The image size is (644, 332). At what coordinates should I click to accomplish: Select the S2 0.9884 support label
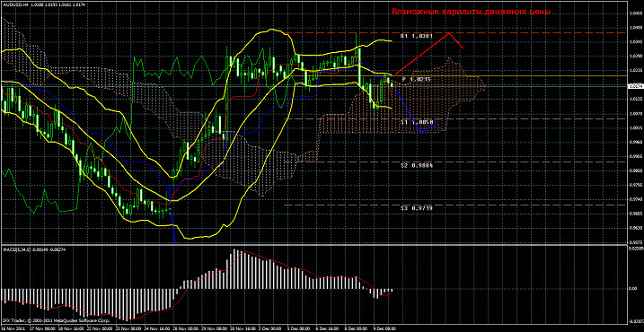click(417, 165)
